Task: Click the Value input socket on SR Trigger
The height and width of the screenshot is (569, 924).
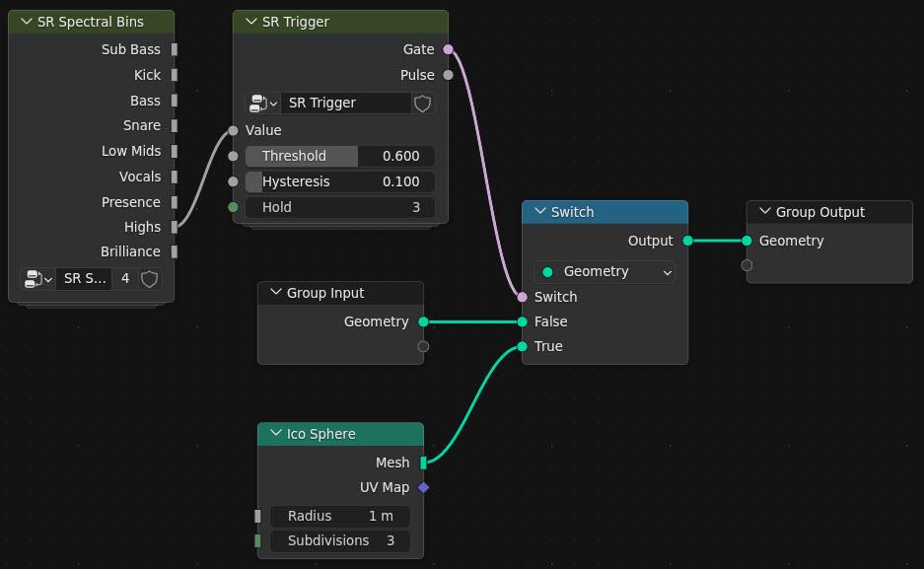Action: tap(234, 130)
